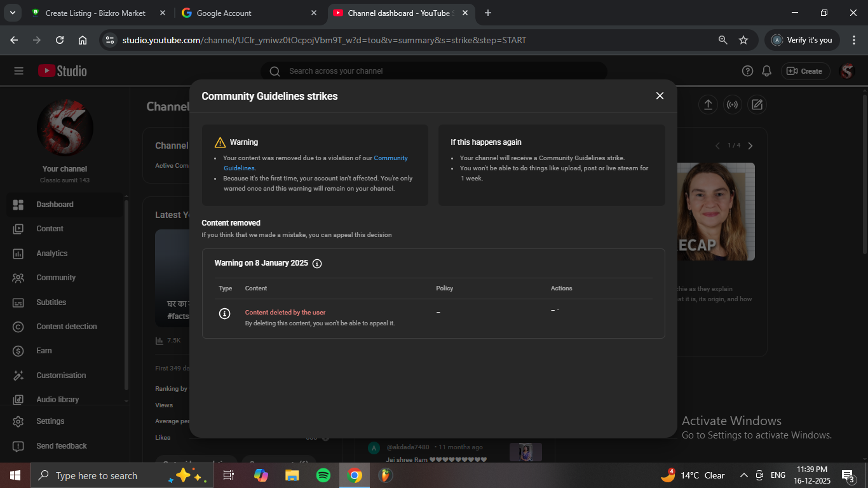Open the Community Guidelines link
The height and width of the screenshot is (488, 868).
click(x=390, y=158)
